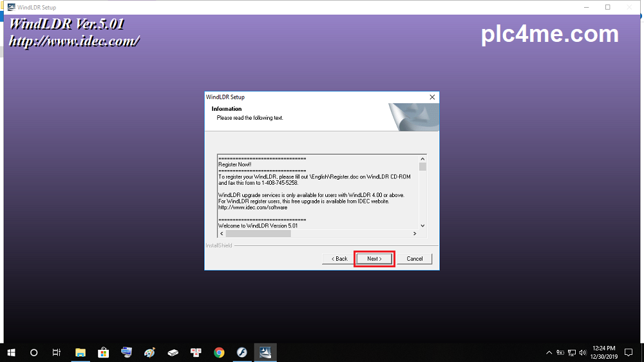
Task: Open Cortana search circle on taskbar
Action: (x=34, y=352)
